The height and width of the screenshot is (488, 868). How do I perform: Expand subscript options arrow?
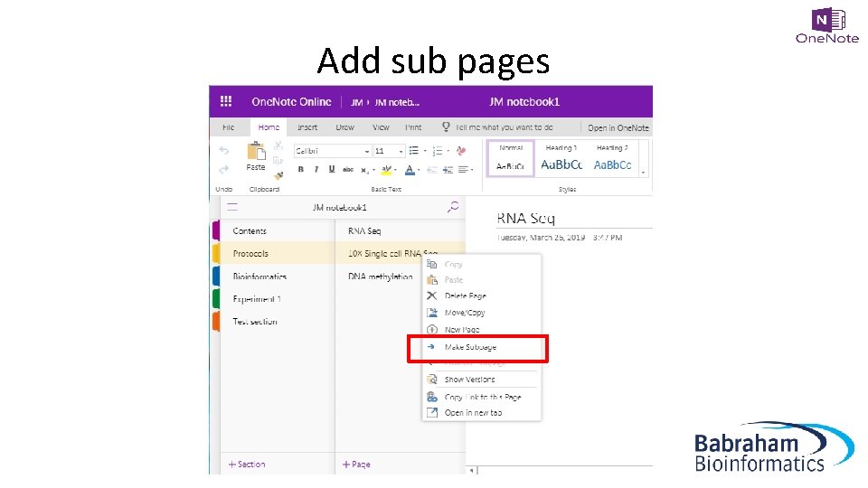tap(373, 170)
